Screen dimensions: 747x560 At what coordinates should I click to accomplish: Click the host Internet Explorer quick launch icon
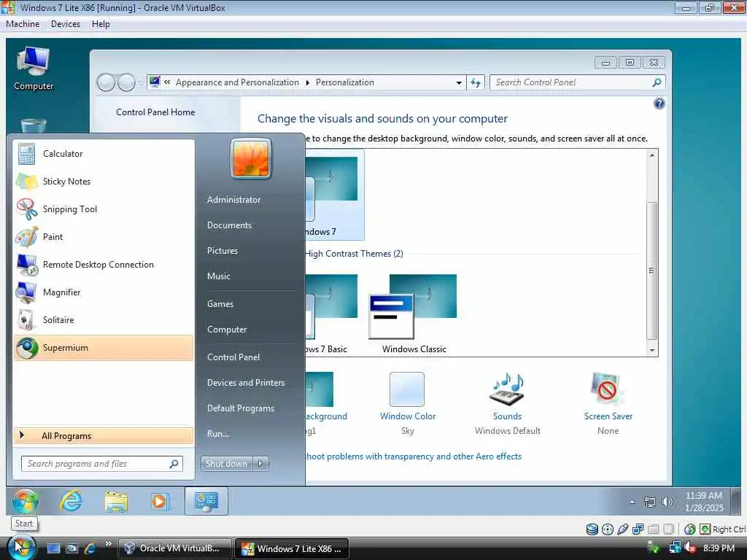click(x=90, y=548)
